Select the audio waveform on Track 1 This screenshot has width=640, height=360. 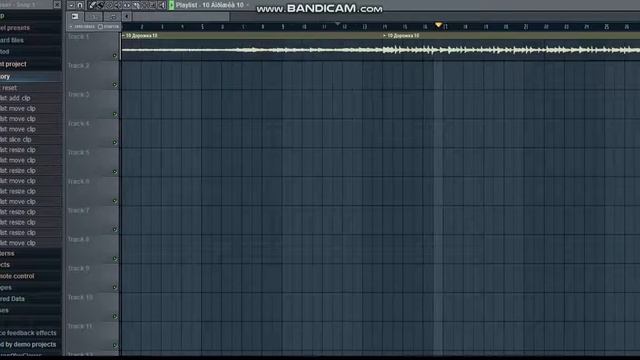380,50
